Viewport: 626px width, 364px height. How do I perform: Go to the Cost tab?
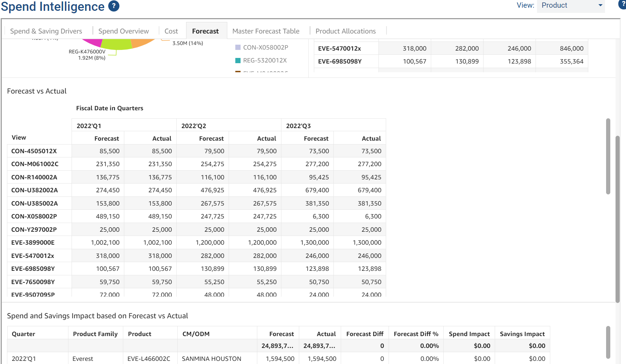pyautogui.click(x=171, y=31)
